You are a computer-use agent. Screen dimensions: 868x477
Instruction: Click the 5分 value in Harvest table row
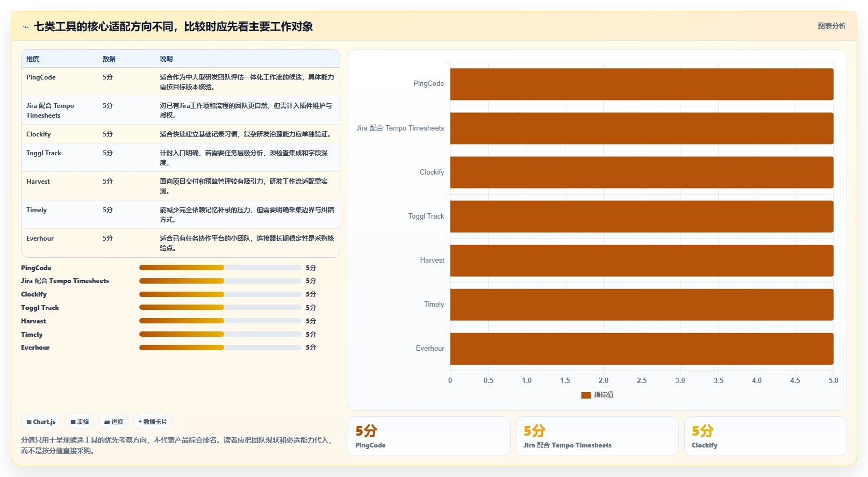[107, 182]
